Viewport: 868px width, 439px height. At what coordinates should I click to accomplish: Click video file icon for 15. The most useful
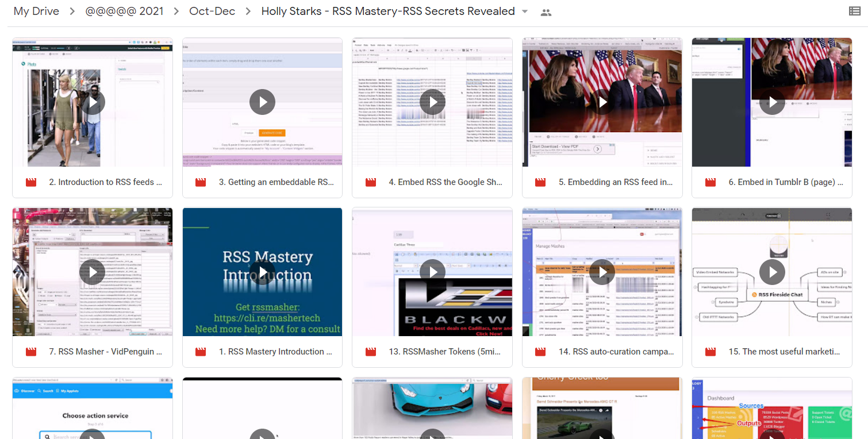710,352
